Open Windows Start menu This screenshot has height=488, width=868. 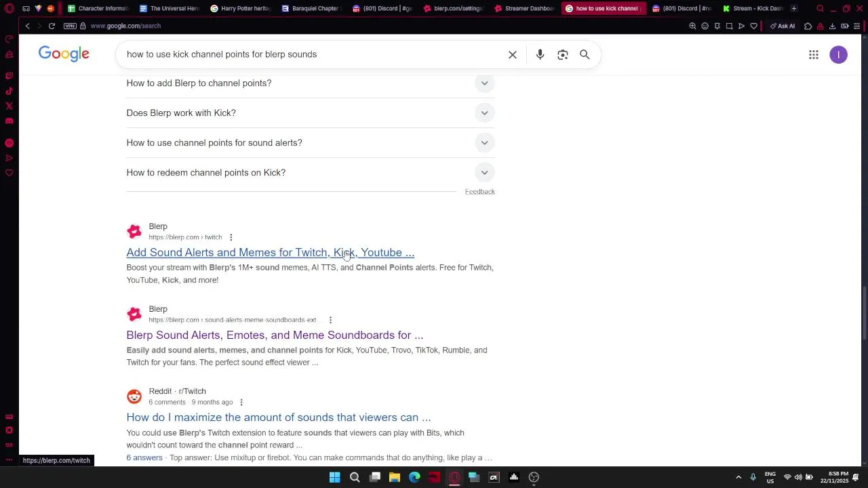(x=334, y=477)
